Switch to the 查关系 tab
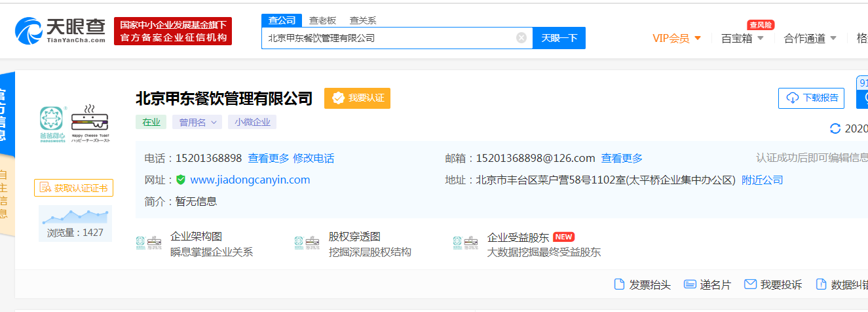Viewport: 868px width, 312px height. [363, 20]
